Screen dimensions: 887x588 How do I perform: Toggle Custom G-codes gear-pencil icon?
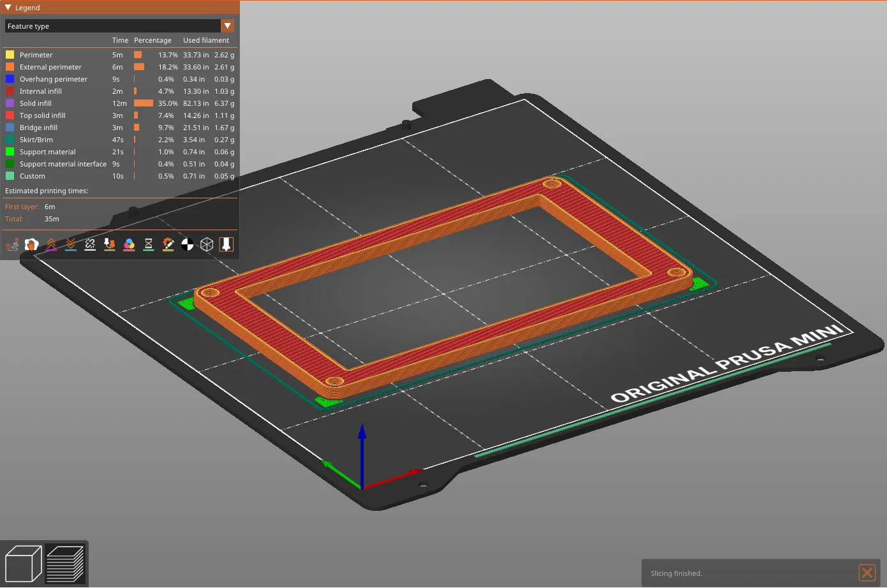[x=168, y=245]
